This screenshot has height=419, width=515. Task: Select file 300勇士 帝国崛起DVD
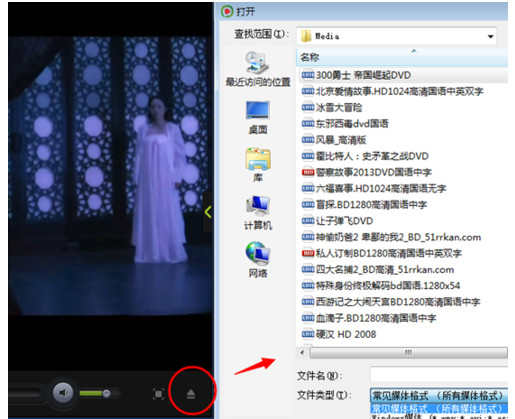[356, 75]
